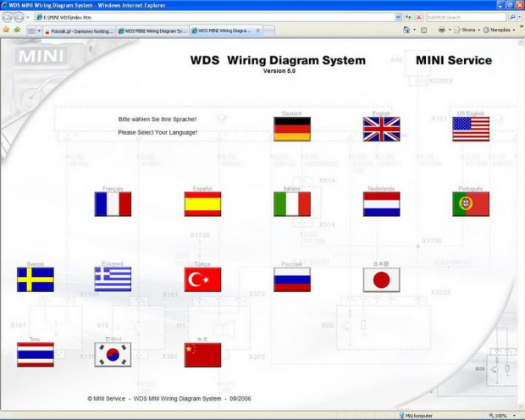The image size is (525, 420).
Task: Click the Refresh page icon
Action: coord(408,17)
